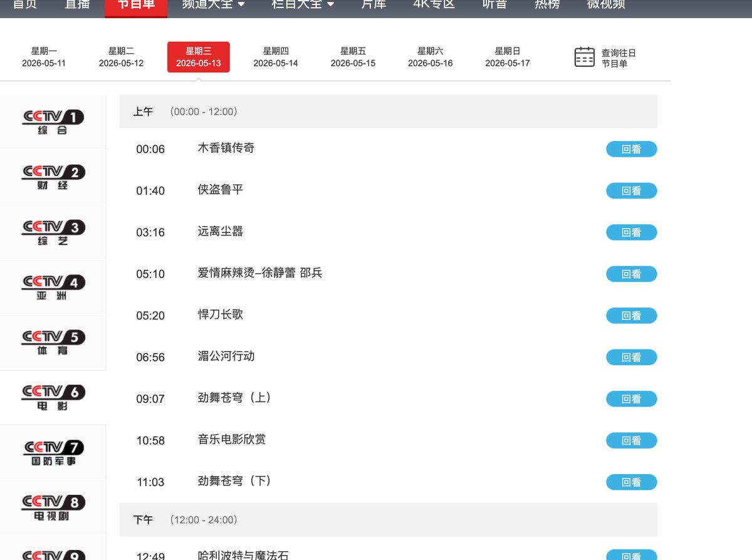
Task: Click the 10:58 time entry
Action: pyautogui.click(x=150, y=441)
